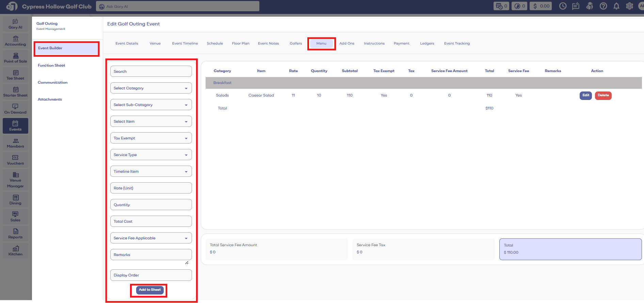Click the Quantity input field
Viewport: 644px width, 303px height.
tap(151, 205)
